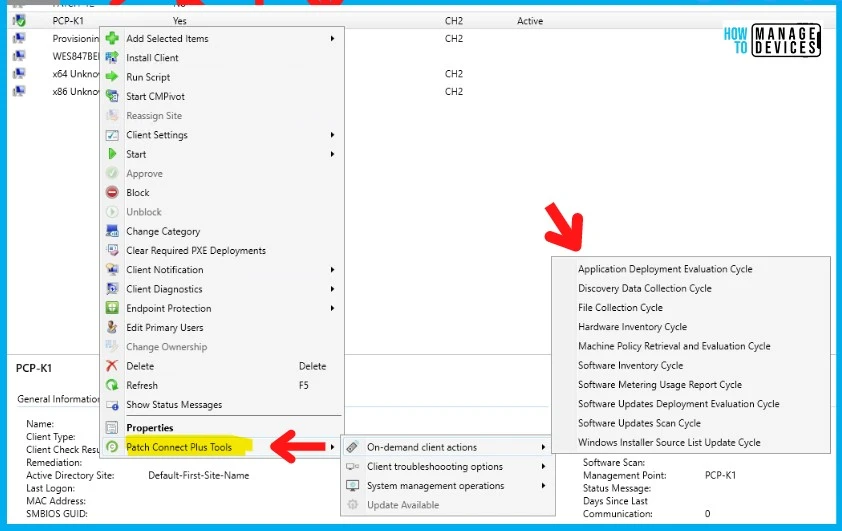Expand Client troubleshooting options arrow

(x=543, y=466)
